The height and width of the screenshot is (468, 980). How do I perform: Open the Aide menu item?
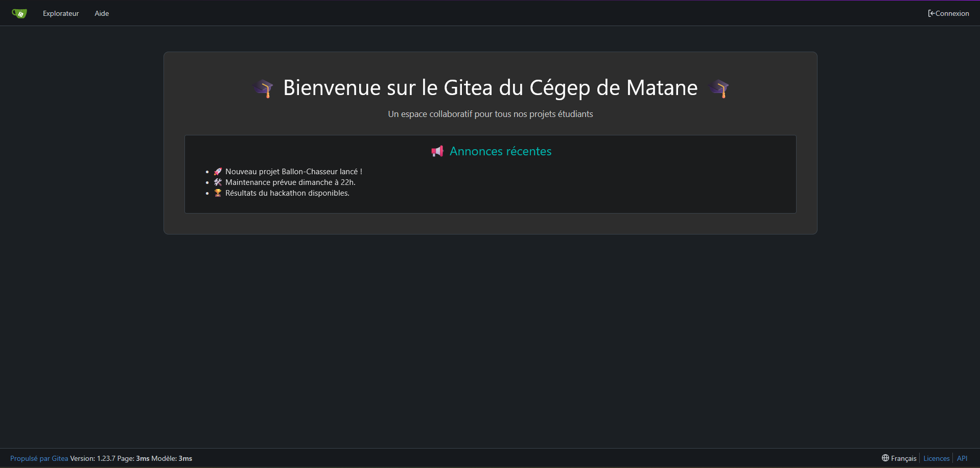click(102, 13)
